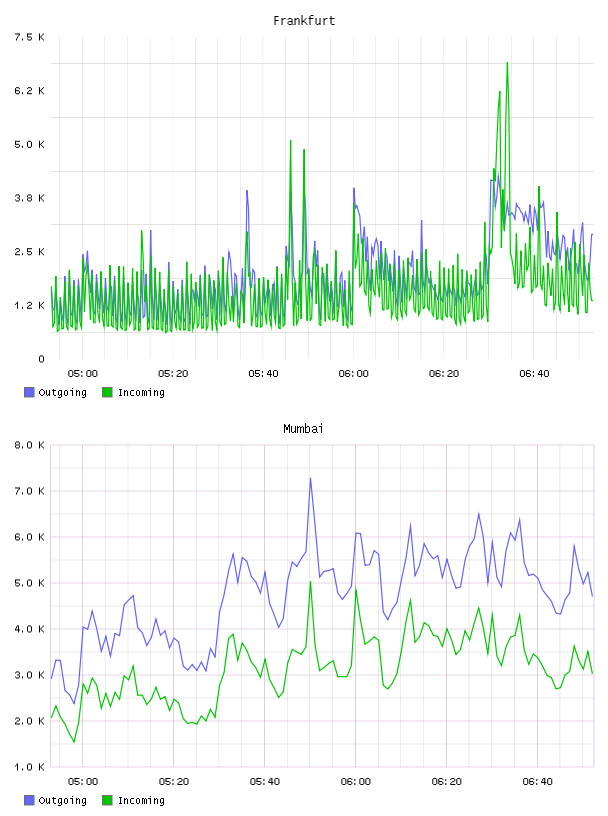Click 2.5 K axis label on Frankfurt chart

29,251
